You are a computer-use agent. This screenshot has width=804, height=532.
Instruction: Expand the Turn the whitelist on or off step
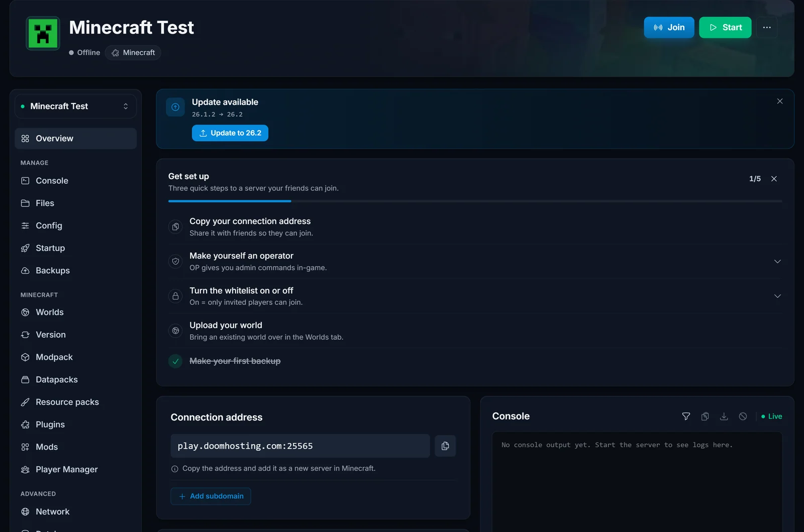[777, 296]
